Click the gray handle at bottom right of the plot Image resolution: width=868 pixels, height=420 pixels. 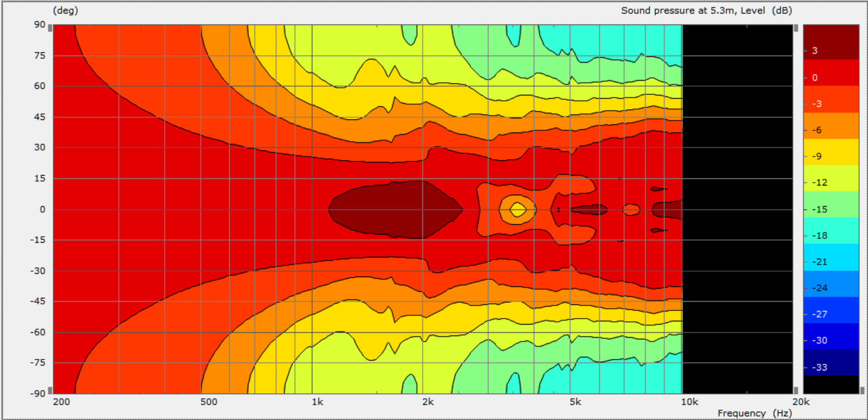point(796,390)
